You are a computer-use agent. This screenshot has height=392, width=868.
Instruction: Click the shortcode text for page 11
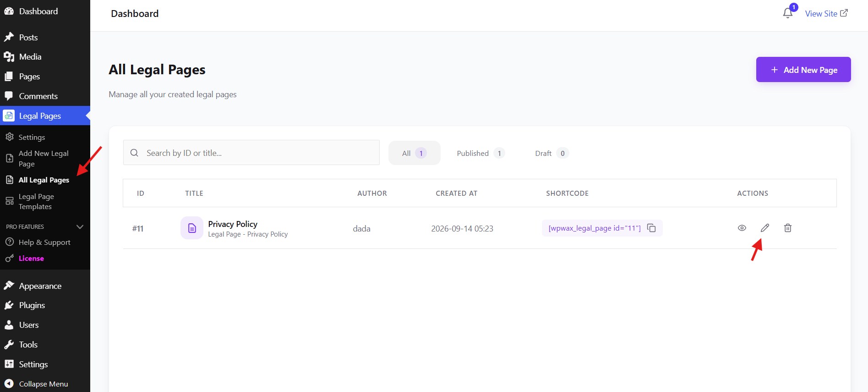595,228
